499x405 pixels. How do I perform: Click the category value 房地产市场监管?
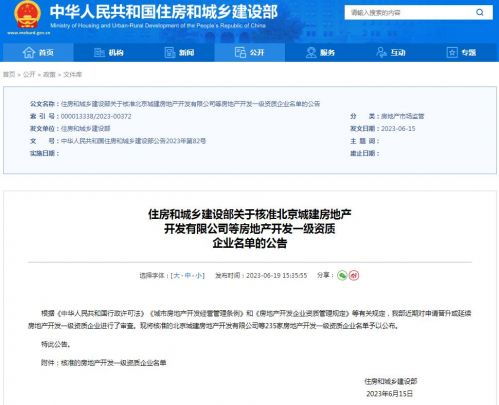(402, 116)
